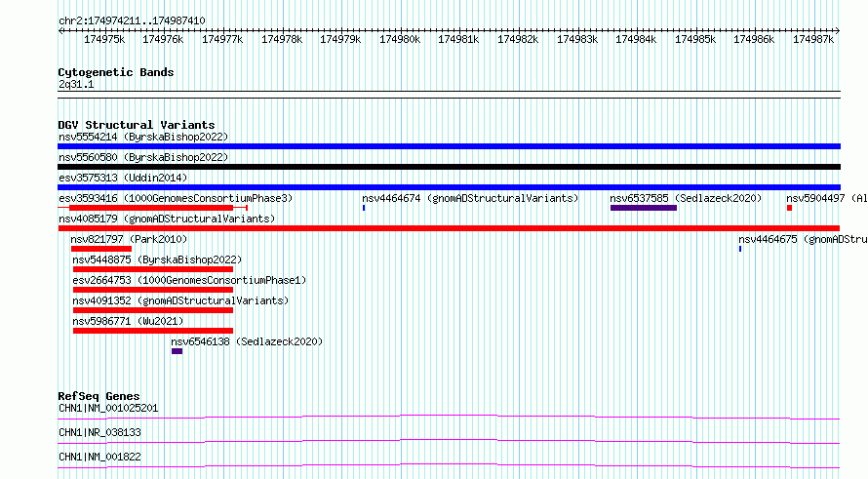Image resolution: width=868 pixels, height=479 pixels.
Task: Select the purple nsv6537585 variant bar
Action: (644, 208)
